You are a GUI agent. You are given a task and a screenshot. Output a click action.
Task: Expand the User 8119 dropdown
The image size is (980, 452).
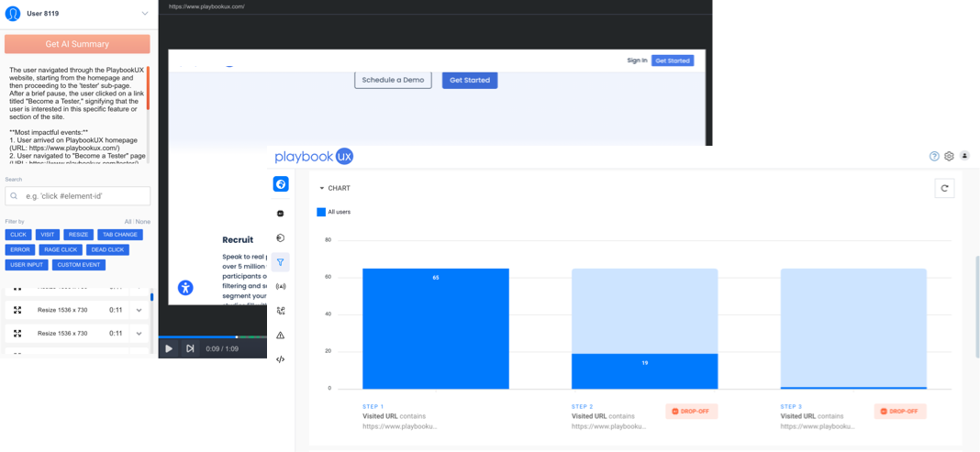coord(144,14)
